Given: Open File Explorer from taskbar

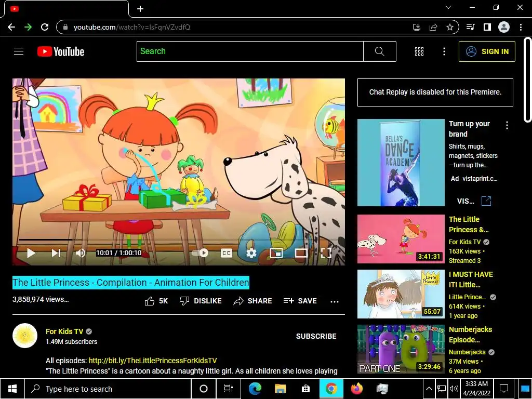Looking at the screenshot, I should point(280,389).
